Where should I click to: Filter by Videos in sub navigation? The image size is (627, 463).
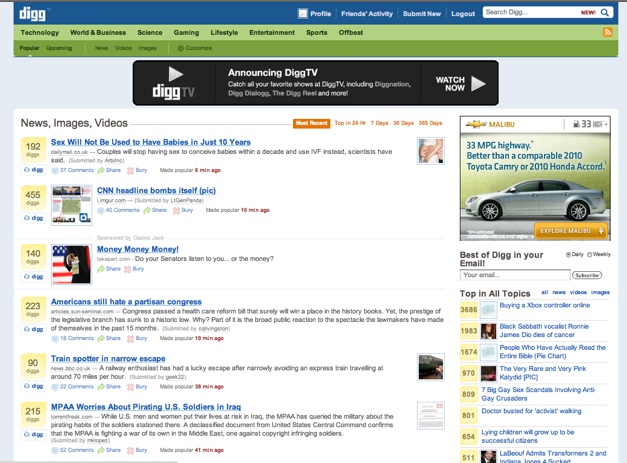123,48
